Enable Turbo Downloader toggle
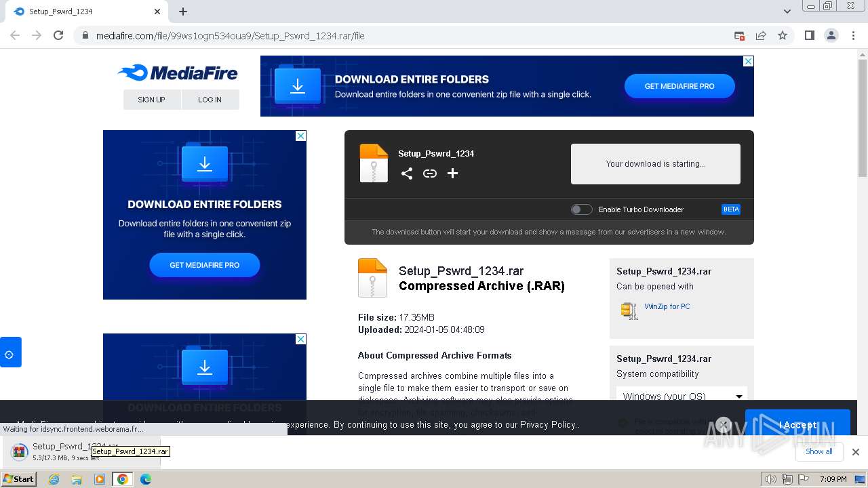The height and width of the screenshot is (488, 868). pos(581,209)
